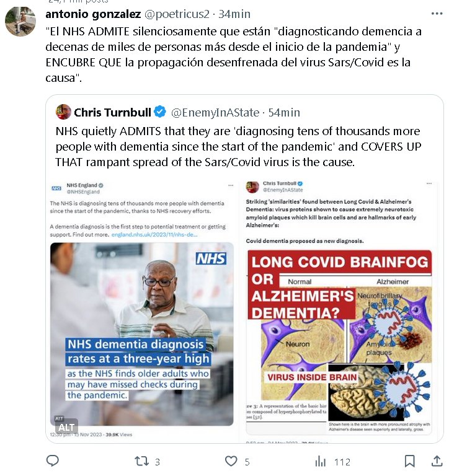Open the 54min quoted post timestamp
Viewport: 449px width, 476px height.
[284, 112]
